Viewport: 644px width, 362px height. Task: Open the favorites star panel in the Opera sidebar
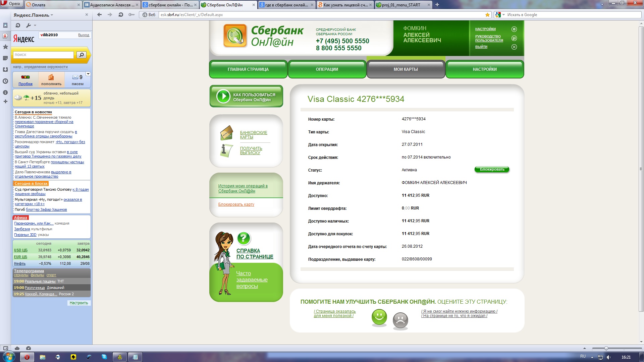point(5,47)
